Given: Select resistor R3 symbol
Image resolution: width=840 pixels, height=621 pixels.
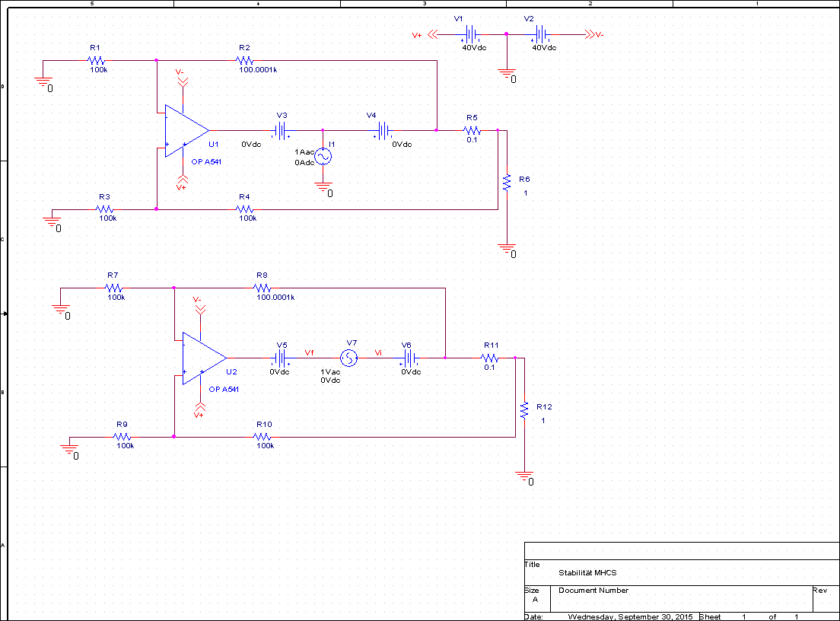Looking at the screenshot, I should coord(104,209).
